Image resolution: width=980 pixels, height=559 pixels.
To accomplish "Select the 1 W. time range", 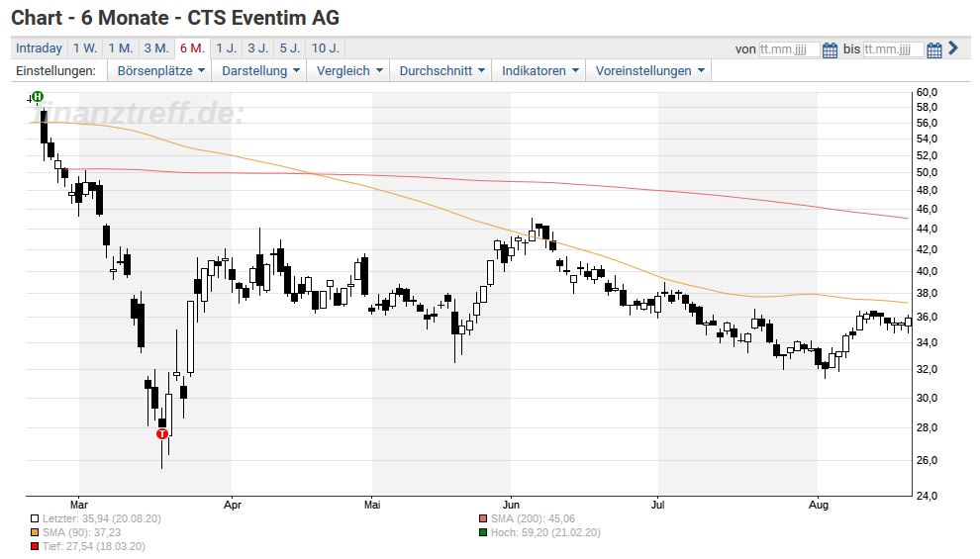I will (85, 48).
